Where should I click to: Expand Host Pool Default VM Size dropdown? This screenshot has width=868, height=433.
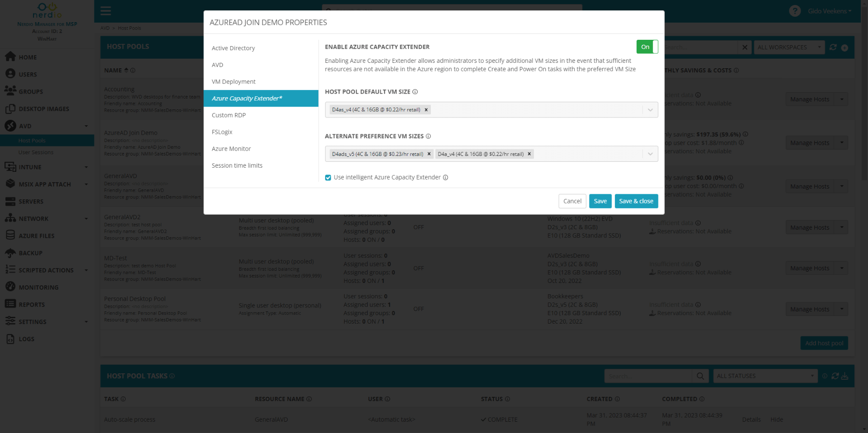[650, 110]
